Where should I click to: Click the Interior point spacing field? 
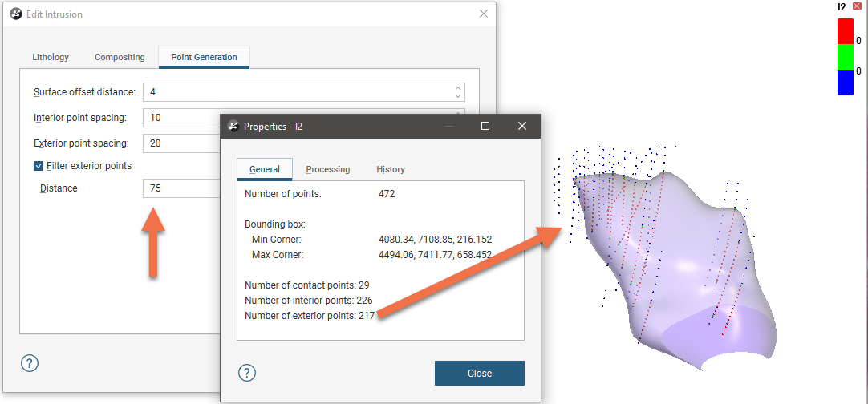(x=181, y=118)
